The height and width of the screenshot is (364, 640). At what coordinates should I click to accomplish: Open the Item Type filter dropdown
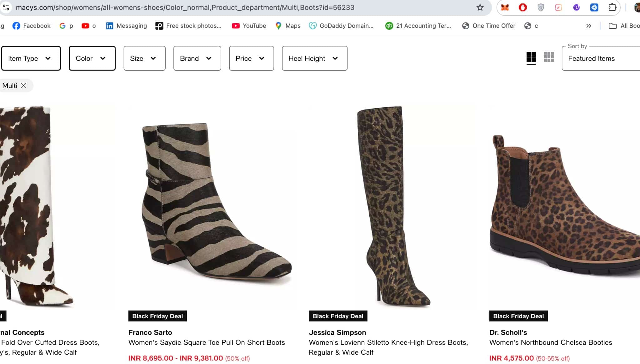(x=31, y=58)
